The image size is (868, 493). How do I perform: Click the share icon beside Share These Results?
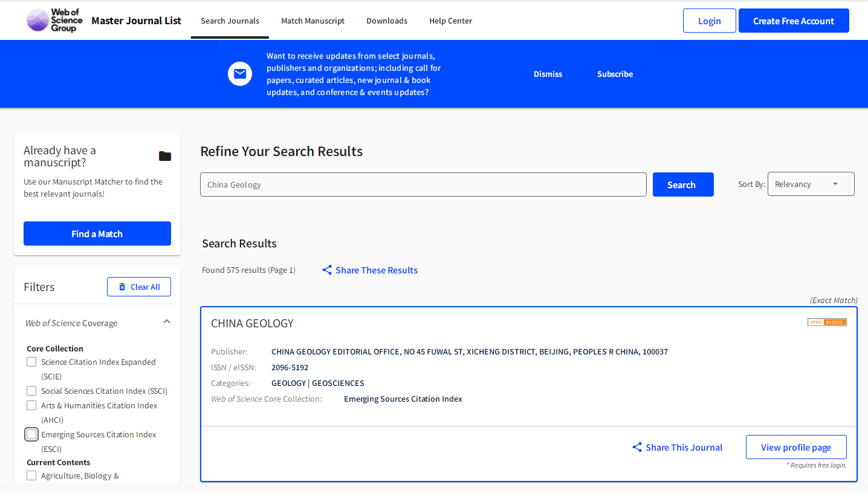point(327,270)
